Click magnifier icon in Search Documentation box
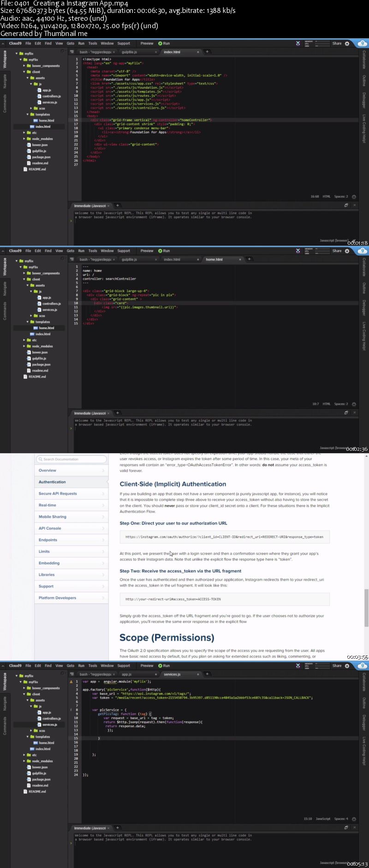 click(x=40, y=459)
